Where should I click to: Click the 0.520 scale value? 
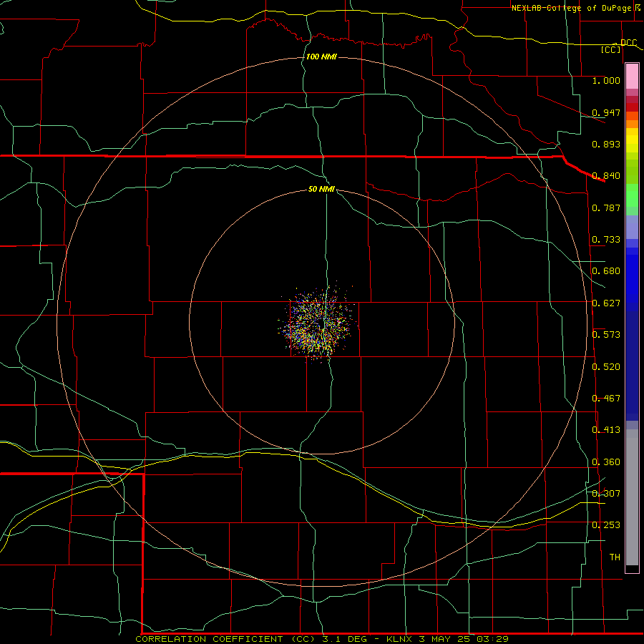coord(606,367)
